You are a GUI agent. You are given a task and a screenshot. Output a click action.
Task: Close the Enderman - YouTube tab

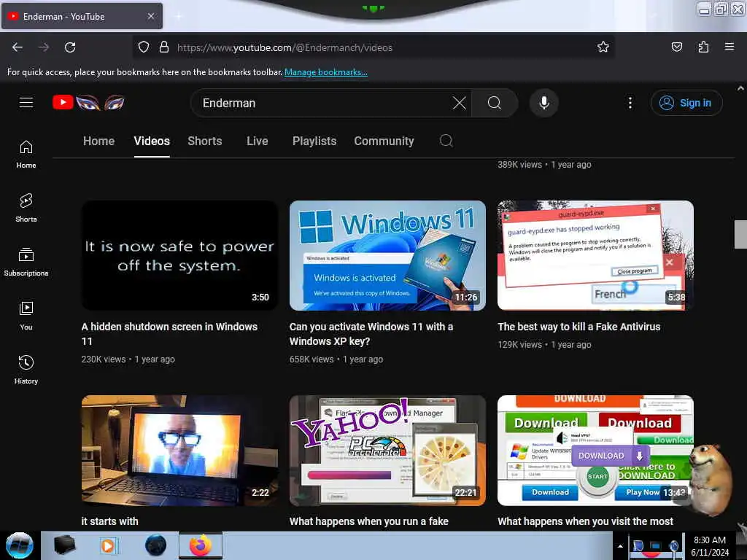150,16
